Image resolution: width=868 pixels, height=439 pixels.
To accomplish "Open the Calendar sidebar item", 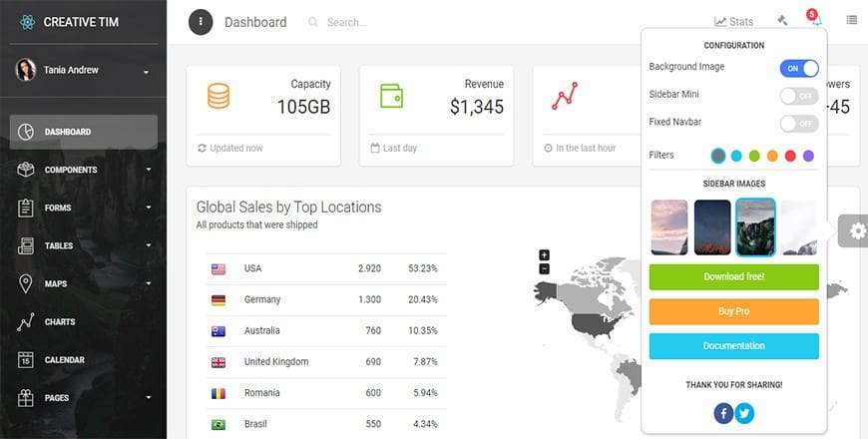I will (x=84, y=360).
